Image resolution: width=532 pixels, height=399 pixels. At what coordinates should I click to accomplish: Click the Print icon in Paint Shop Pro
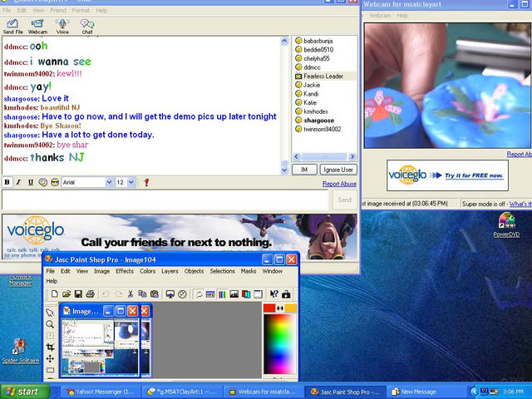(x=91, y=293)
